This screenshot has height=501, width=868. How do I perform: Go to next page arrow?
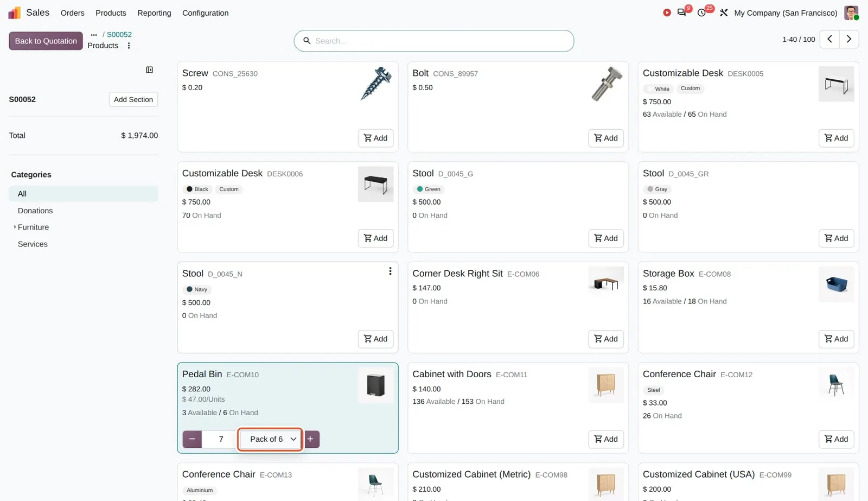coord(849,39)
